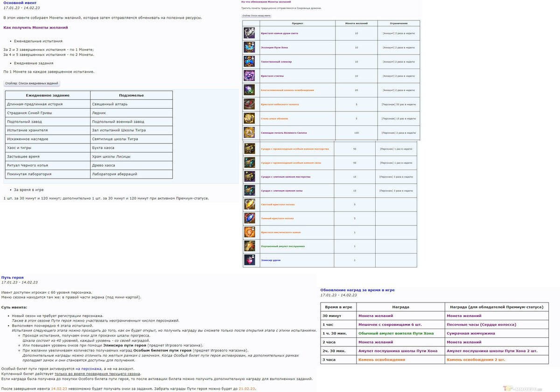Click the Сияющая печать Великого Силача icon
Screen dimensions: 560x392
pyautogui.click(x=249, y=133)
